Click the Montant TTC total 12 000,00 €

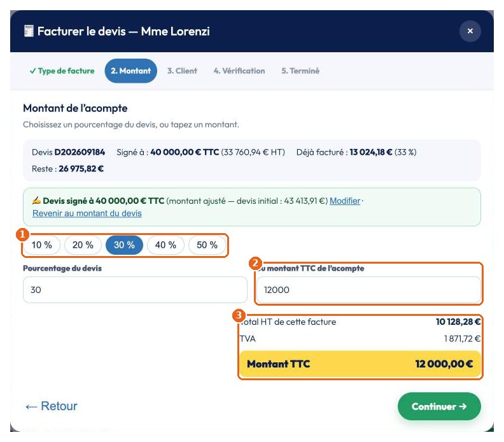(444, 364)
